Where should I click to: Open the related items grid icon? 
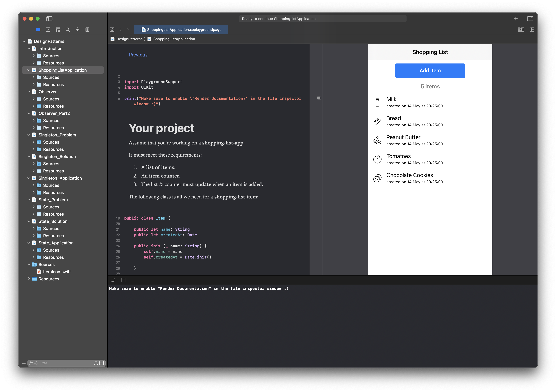(112, 30)
